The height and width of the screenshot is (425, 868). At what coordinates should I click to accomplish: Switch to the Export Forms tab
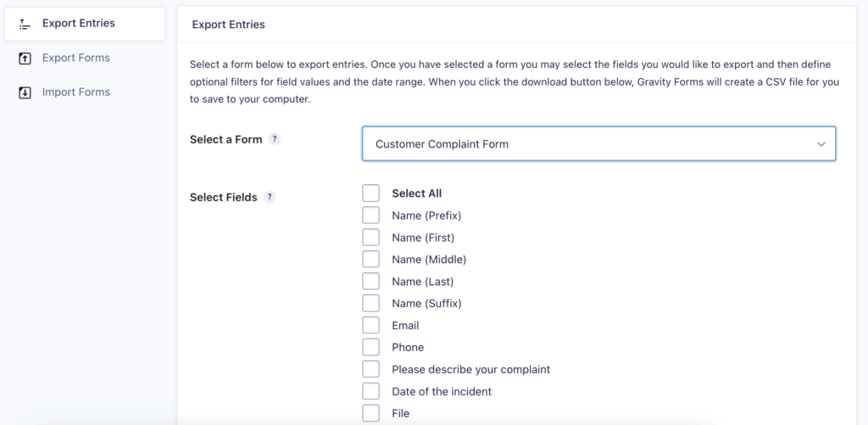[76, 59]
